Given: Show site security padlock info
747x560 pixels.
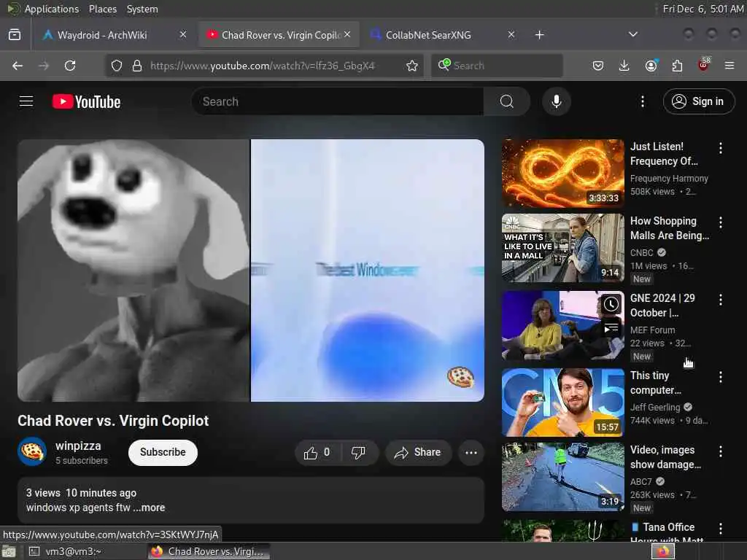Looking at the screenshot, I should tap(136, 66).
